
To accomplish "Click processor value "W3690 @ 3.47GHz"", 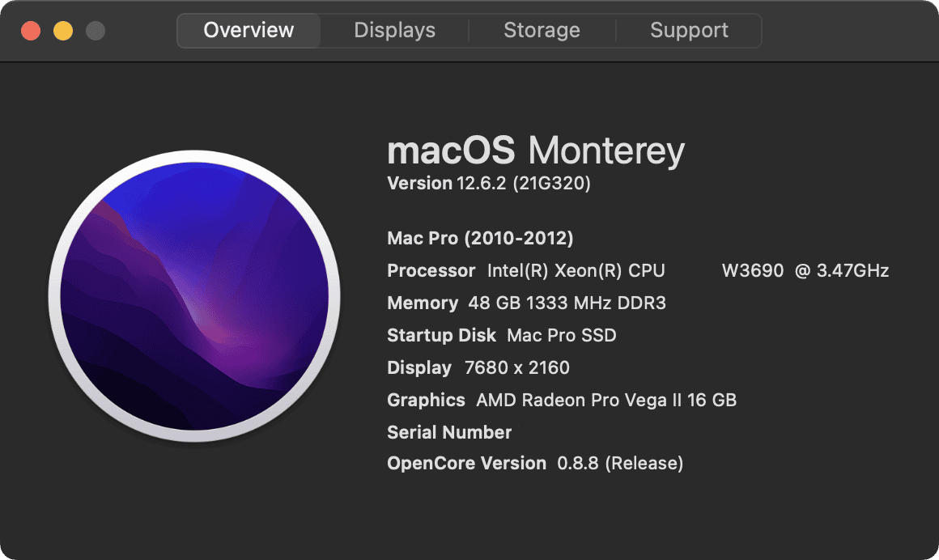I will 805,271.
